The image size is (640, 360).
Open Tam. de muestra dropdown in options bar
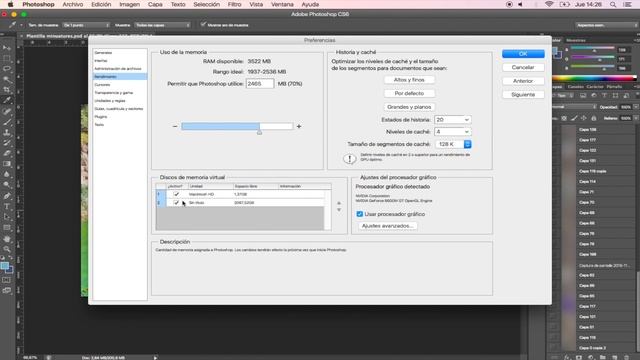point(87,25)
